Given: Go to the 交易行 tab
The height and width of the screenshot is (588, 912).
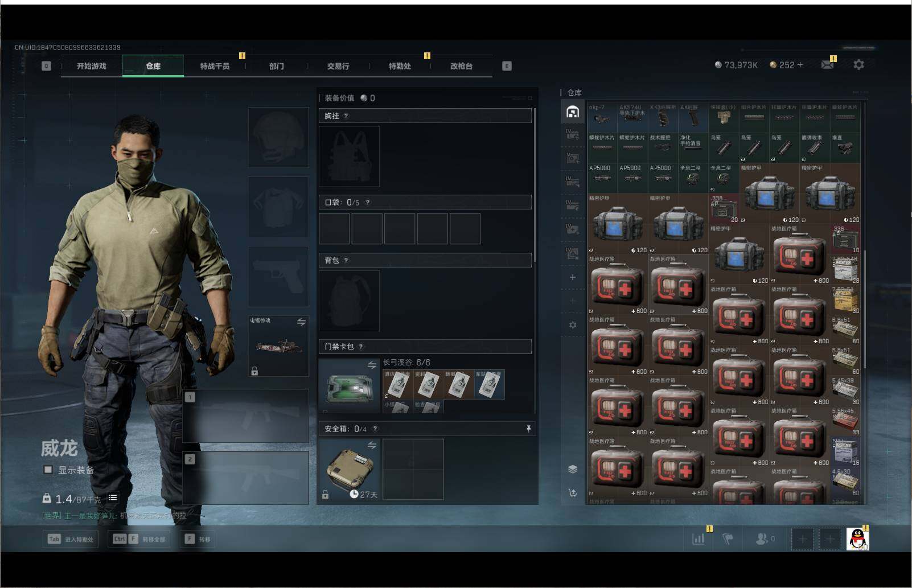Looking at the screenshot, I should coord(338,66).
